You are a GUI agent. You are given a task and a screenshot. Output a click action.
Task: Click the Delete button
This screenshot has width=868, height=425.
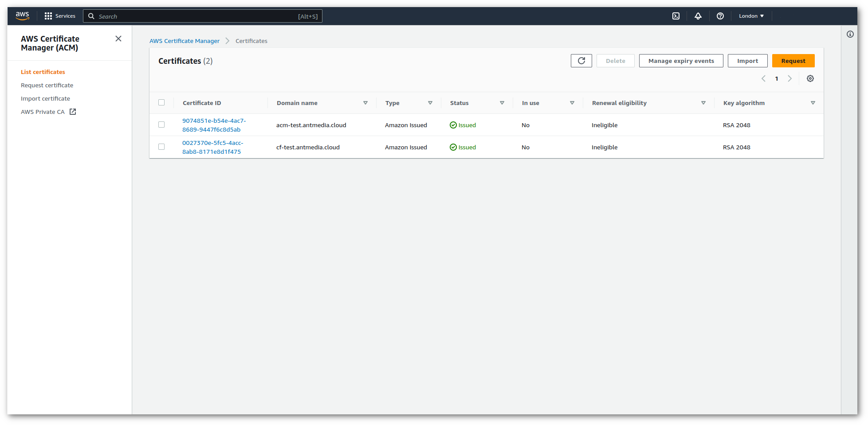[616, 61]
